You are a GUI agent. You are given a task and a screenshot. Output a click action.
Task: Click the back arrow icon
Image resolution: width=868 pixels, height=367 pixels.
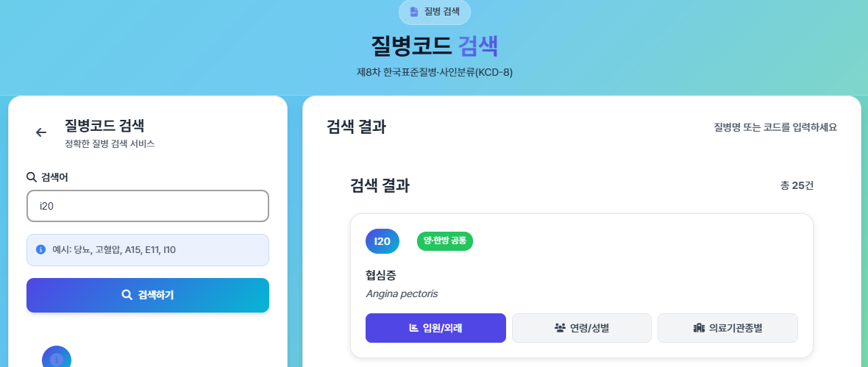41,132
